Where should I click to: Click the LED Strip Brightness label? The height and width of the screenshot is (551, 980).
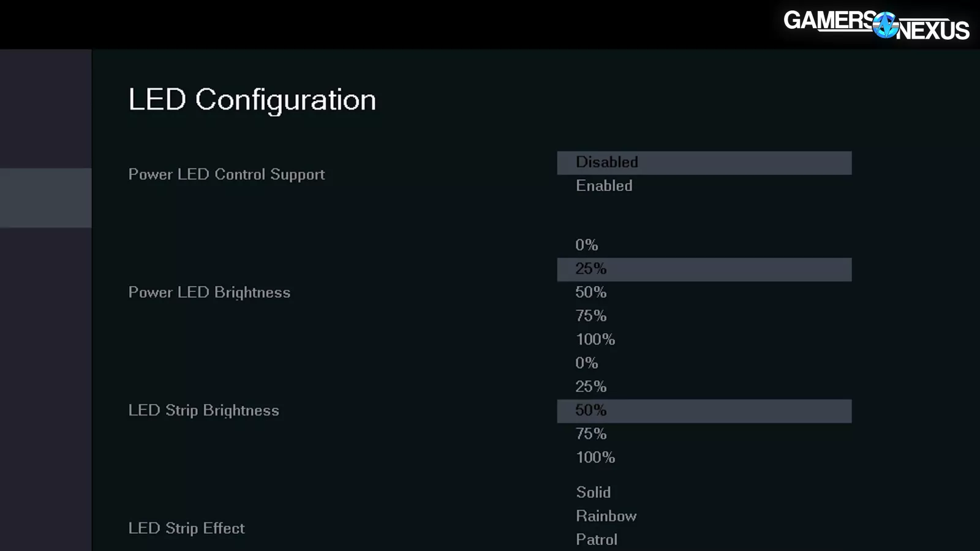[203, 411]
